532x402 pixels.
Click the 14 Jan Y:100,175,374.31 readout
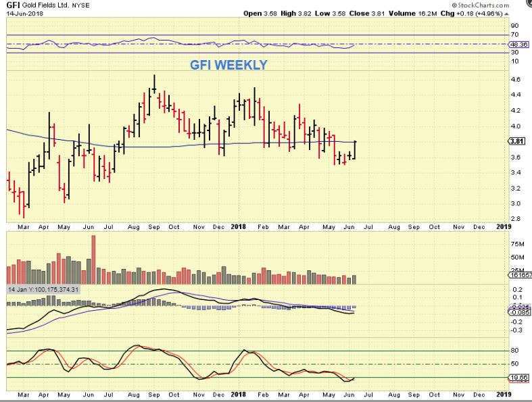[43, 289]
